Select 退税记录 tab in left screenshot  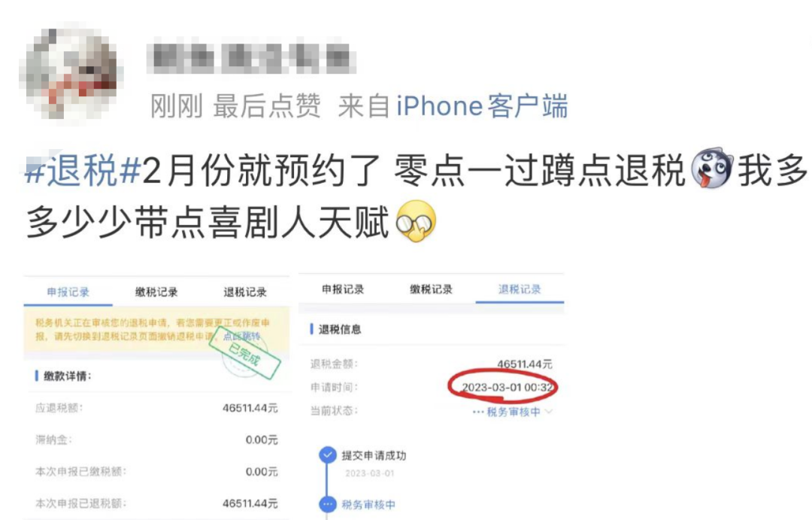(x=245, y=292)
